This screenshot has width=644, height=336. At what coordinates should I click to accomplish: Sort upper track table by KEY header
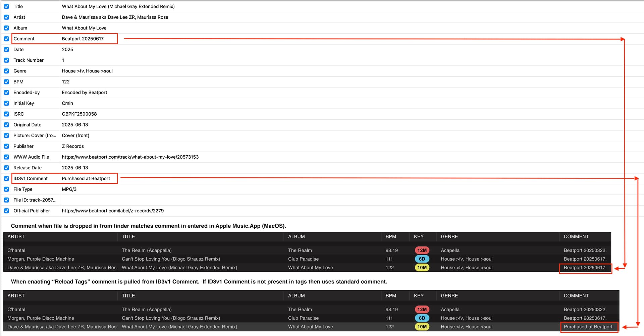click(419, 236)
